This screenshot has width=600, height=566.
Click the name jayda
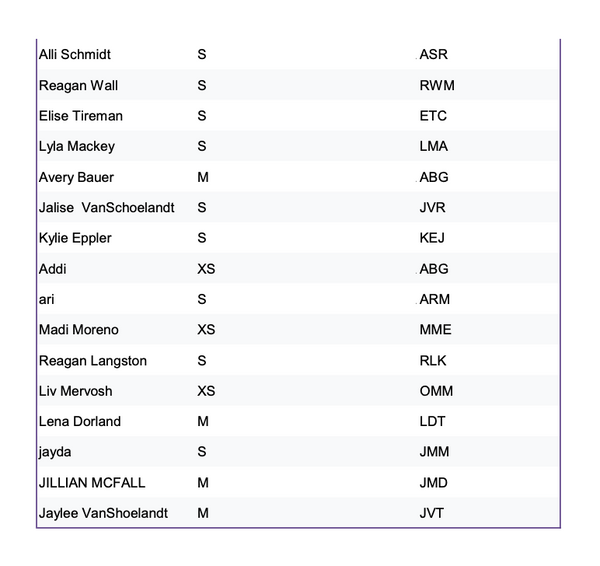pyautogui.click(x=55, y=452)
